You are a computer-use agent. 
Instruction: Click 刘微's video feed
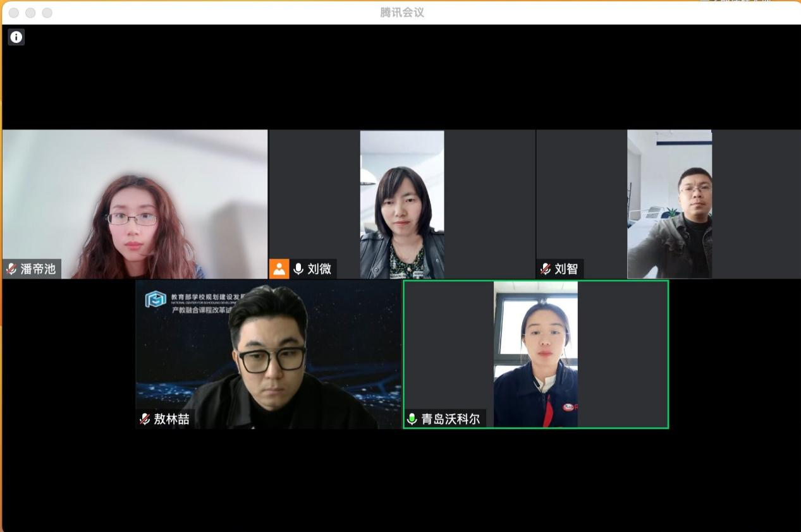pos(402,202)
